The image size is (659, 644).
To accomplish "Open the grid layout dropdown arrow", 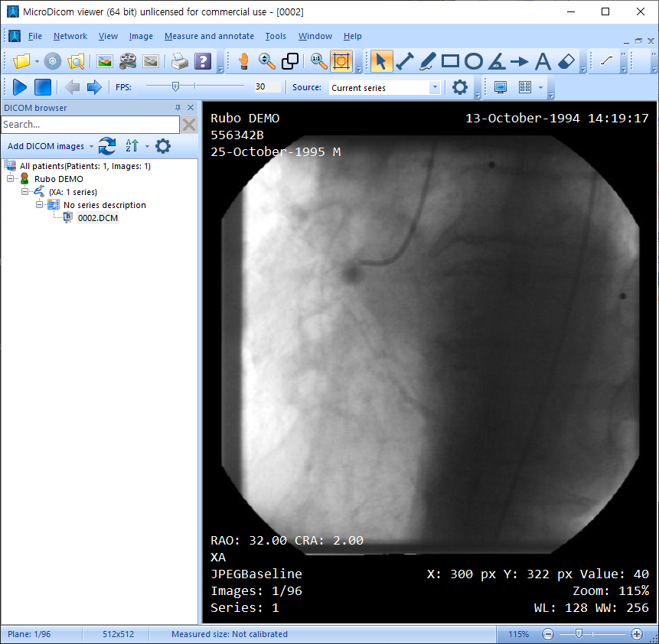I will tap(541, 87).
